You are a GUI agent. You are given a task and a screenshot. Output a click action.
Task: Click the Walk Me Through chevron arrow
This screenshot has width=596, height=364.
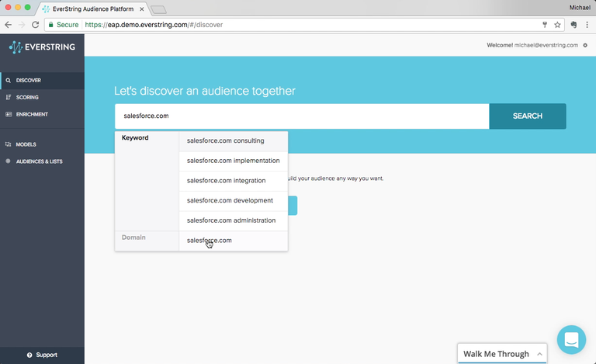539,354
